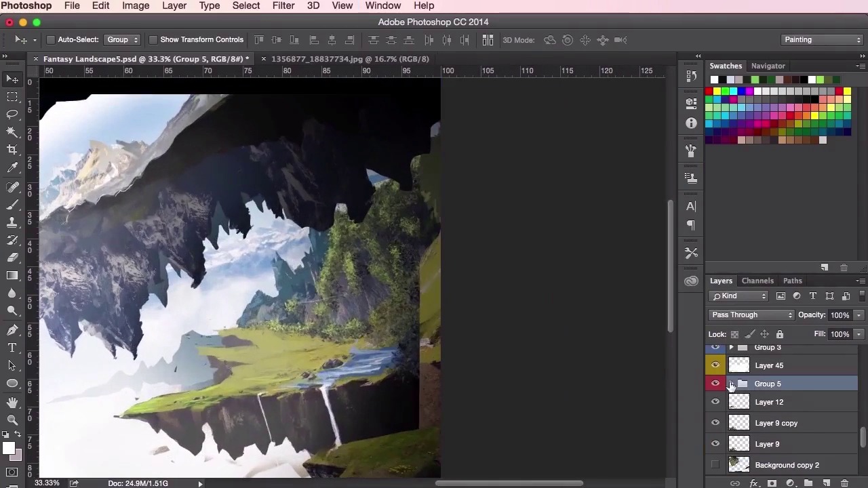The width and height of the screenshot is (868, 488).
Task: Select the Gradient tool
Action: (x=12, y=275)
